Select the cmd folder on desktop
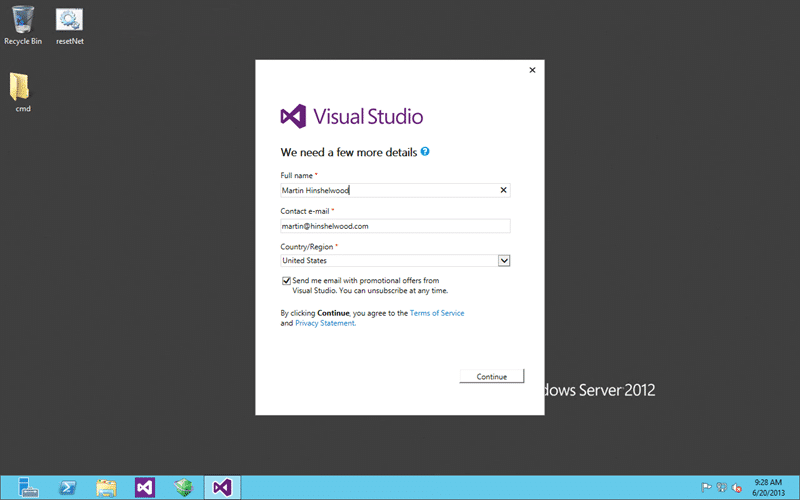 click(22, 92)
